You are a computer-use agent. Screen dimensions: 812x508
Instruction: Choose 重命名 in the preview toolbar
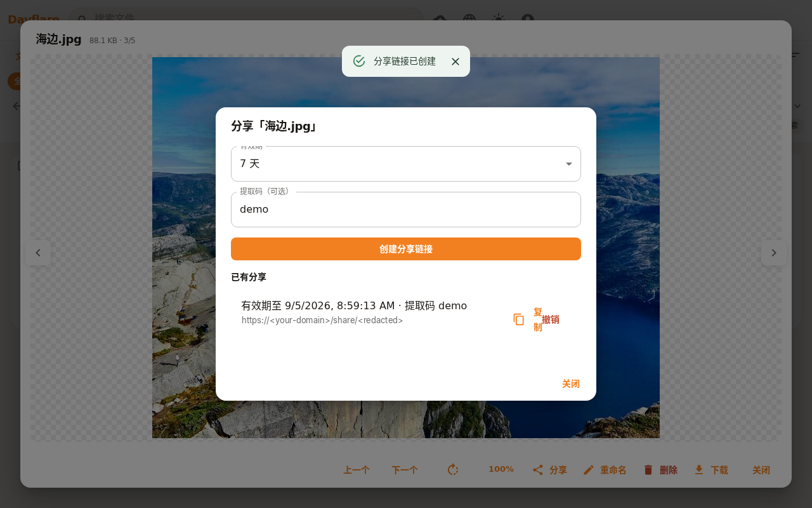(x=605, y=470)
